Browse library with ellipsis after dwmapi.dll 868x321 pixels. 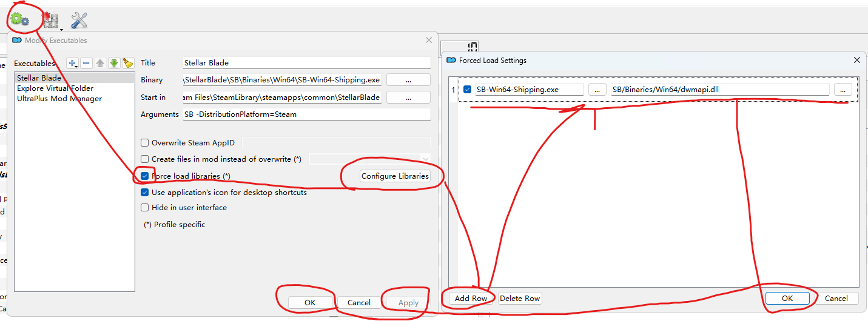coord(843,90)
